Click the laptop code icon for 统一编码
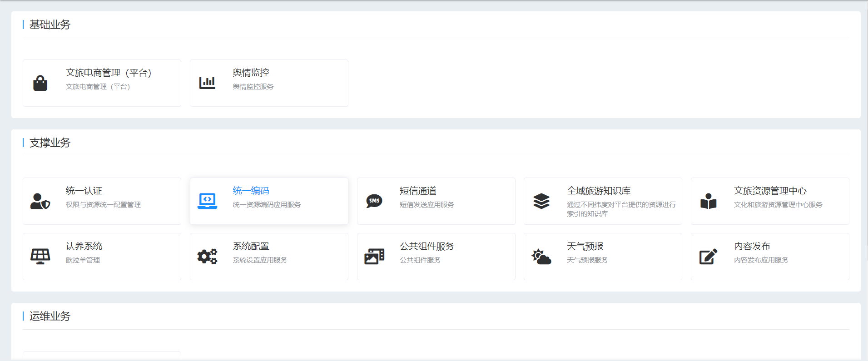 (x=207, y=201)
